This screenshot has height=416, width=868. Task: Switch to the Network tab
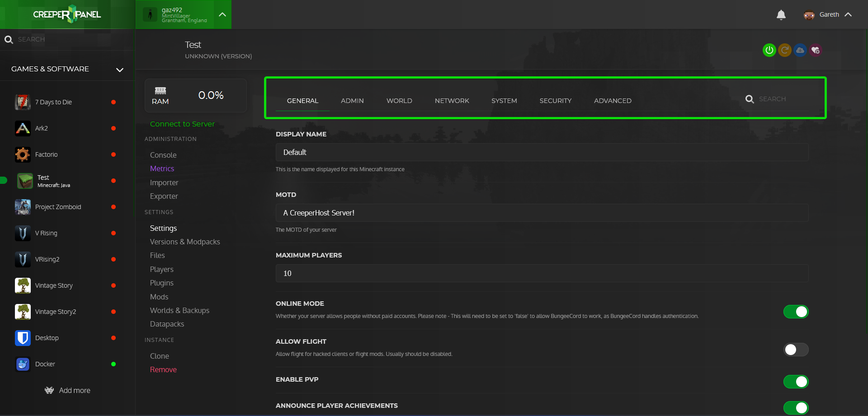tap(452, 101)
